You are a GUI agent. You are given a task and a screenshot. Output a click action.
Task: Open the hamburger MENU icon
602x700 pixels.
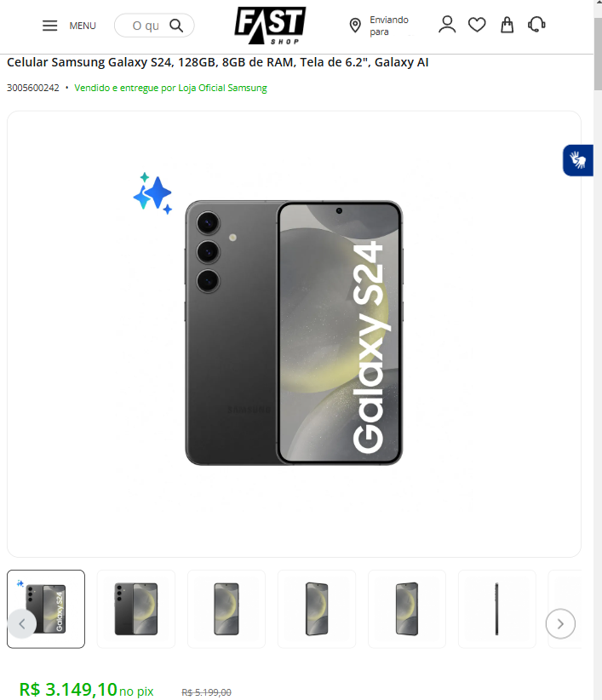(x=49, y=26)
